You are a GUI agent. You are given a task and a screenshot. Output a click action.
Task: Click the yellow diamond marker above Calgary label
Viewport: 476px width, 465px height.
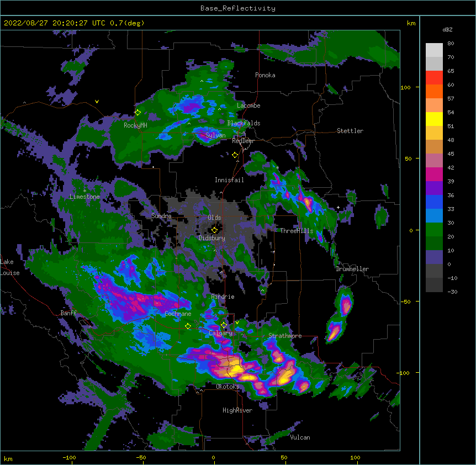pyautogui.click(x=224, y=325)
